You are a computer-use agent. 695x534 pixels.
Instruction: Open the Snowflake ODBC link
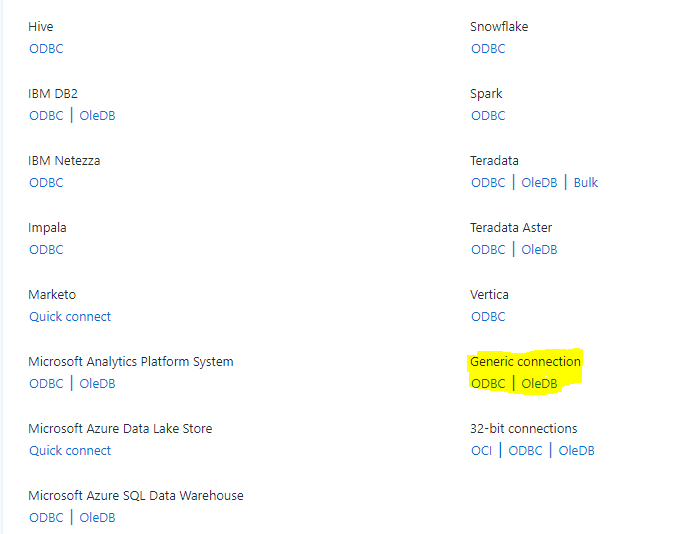point(488,49)
